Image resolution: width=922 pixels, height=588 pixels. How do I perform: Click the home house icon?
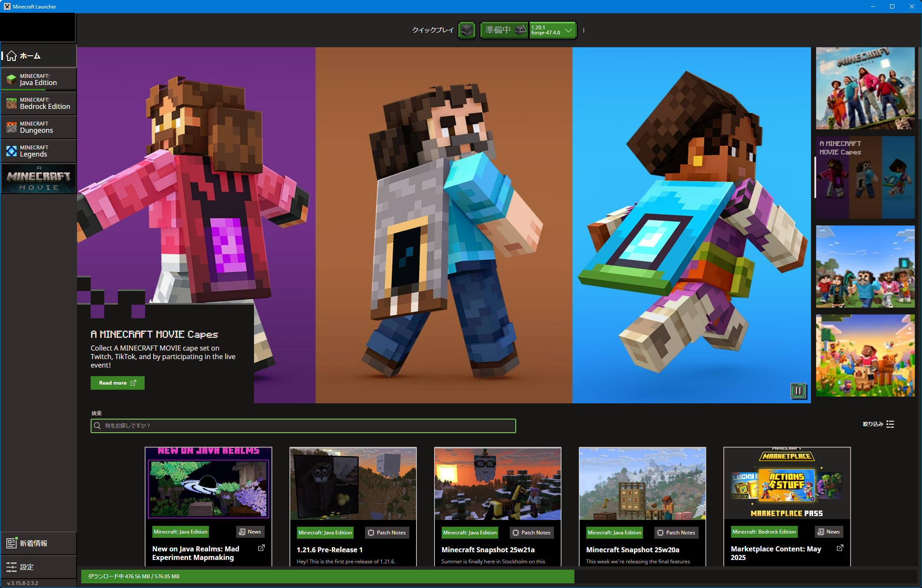tap(11, 56)
